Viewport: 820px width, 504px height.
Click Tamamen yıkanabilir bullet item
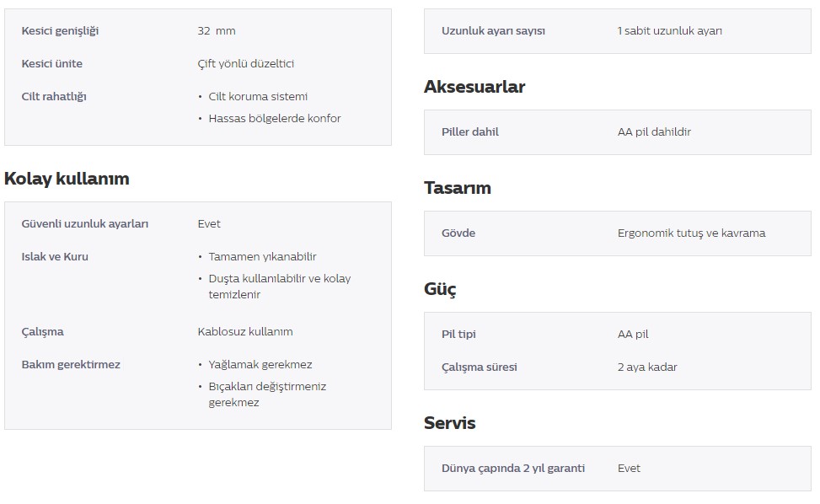tap(263, 257)
